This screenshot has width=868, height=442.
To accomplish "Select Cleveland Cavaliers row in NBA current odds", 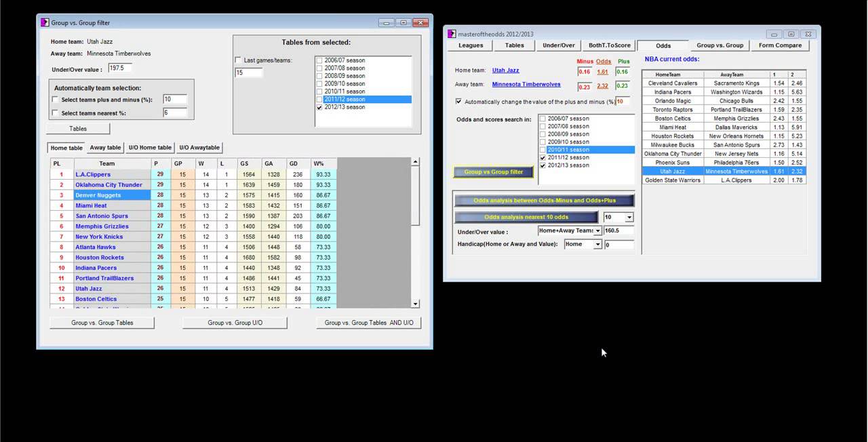I will tap(724, 83).
